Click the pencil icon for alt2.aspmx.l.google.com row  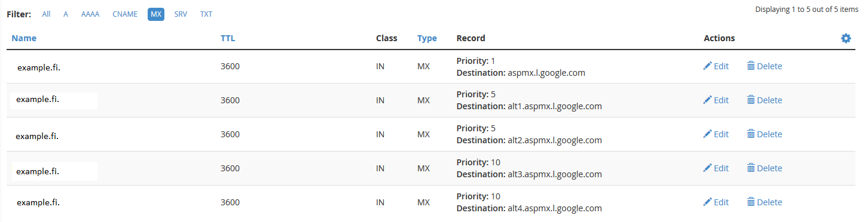pos(708,134)
